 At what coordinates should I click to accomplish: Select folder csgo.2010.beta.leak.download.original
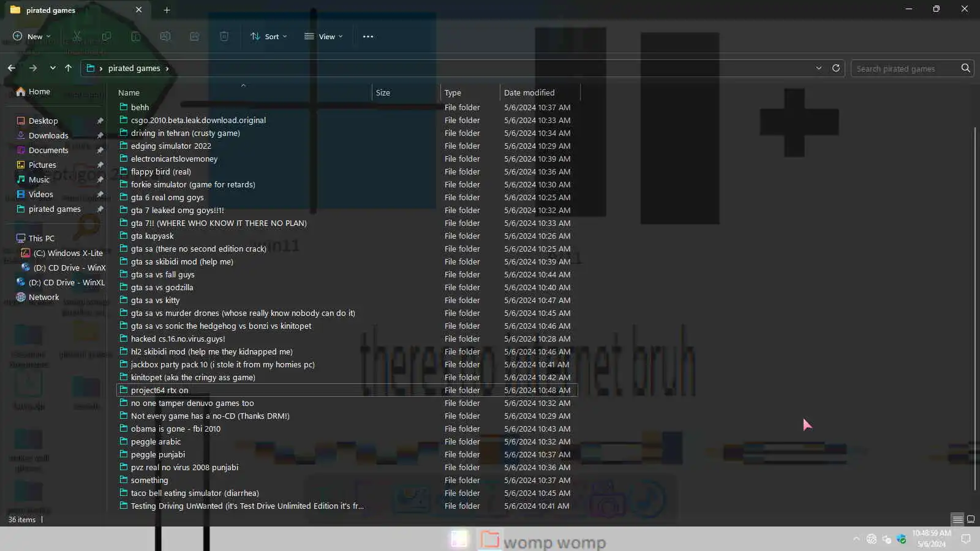coord(347,120)
